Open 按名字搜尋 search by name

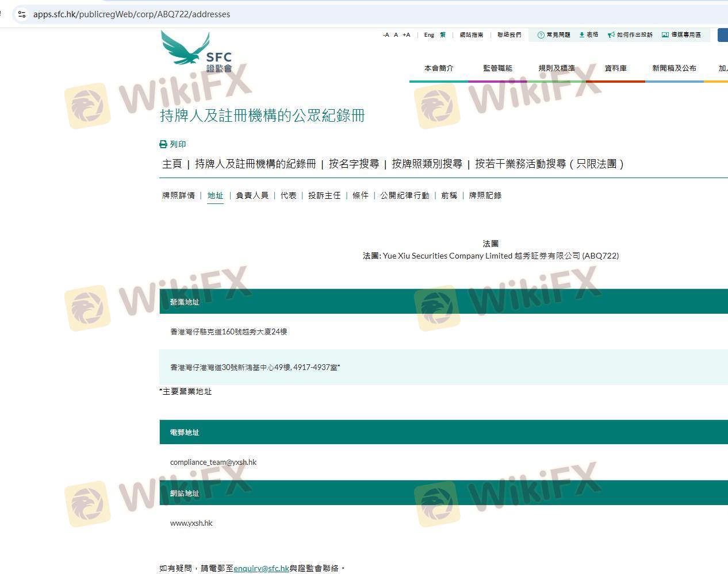coord(354,164)
